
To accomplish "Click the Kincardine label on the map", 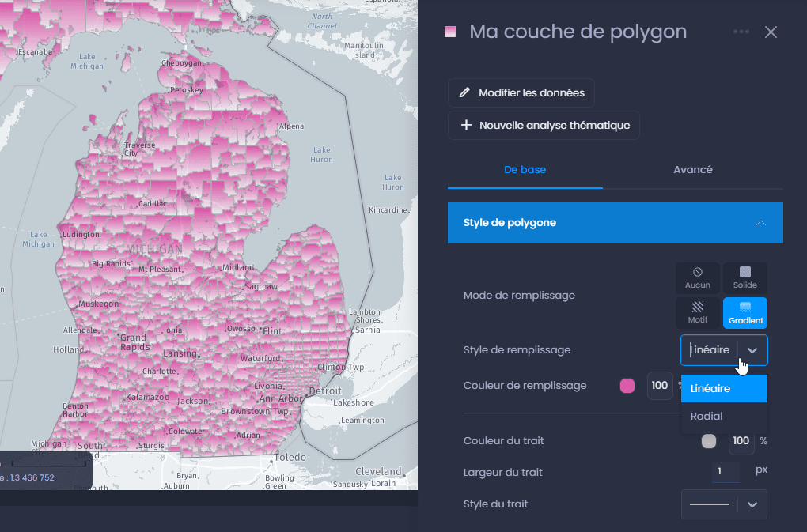I will click(x=388, y=209).
